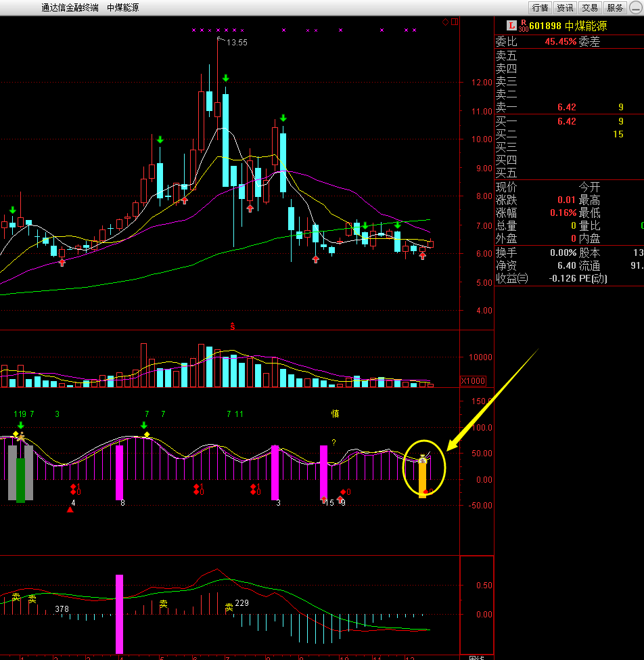Open the 行情 quotes menu
This screenshot has width=644, height=660.
(540, 7)
